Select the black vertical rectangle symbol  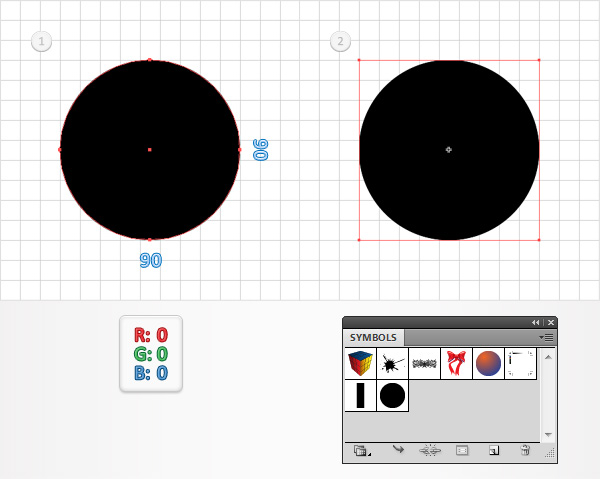pos(360,396)
